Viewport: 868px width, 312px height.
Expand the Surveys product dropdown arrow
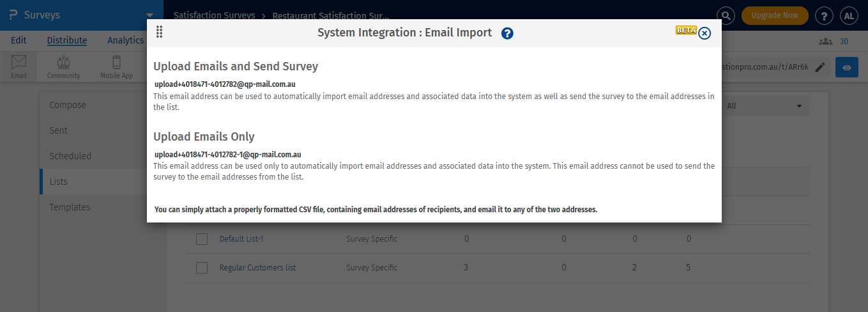tap(149, 15)
